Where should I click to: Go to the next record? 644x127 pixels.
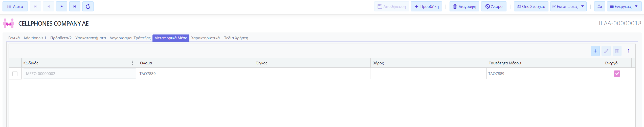[62, 6]
